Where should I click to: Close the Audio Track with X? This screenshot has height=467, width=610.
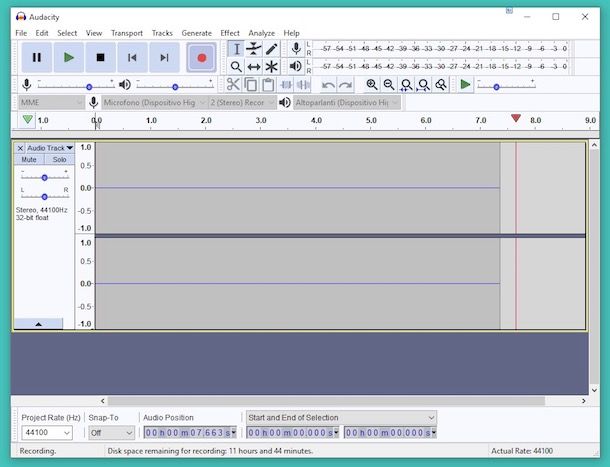[x=20, y=148]
